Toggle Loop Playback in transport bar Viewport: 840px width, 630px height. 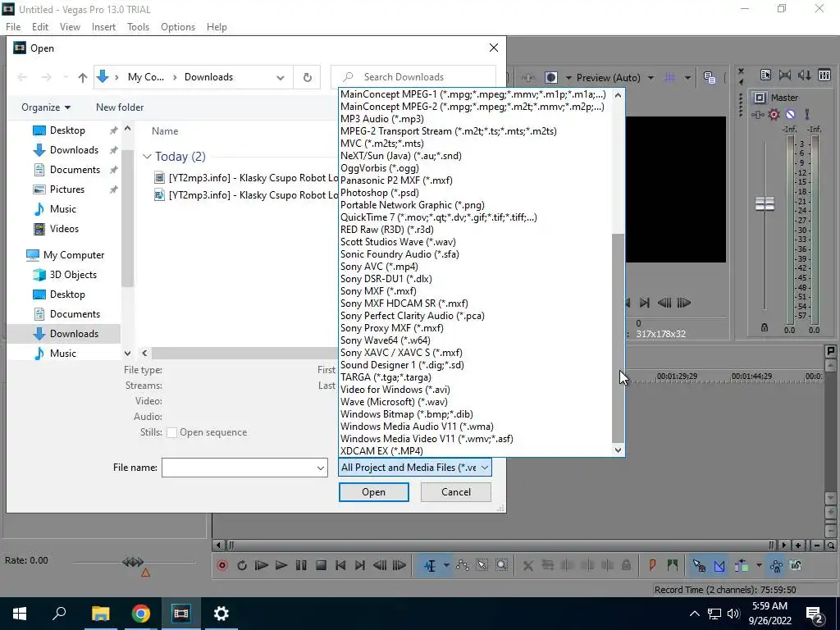pos(242,565)
